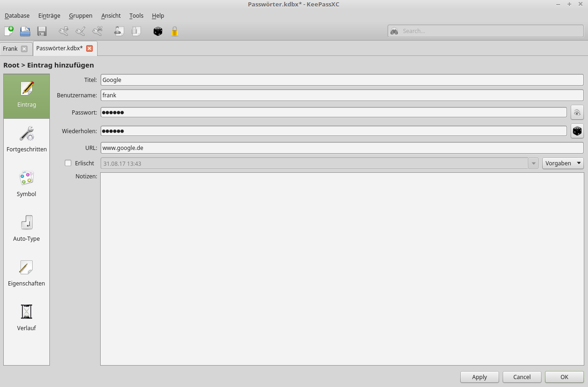The width and height of the screenshot is (588, 387).
Task: Click the Apply button
Action: pyautogui.click(x=479, y=377)
